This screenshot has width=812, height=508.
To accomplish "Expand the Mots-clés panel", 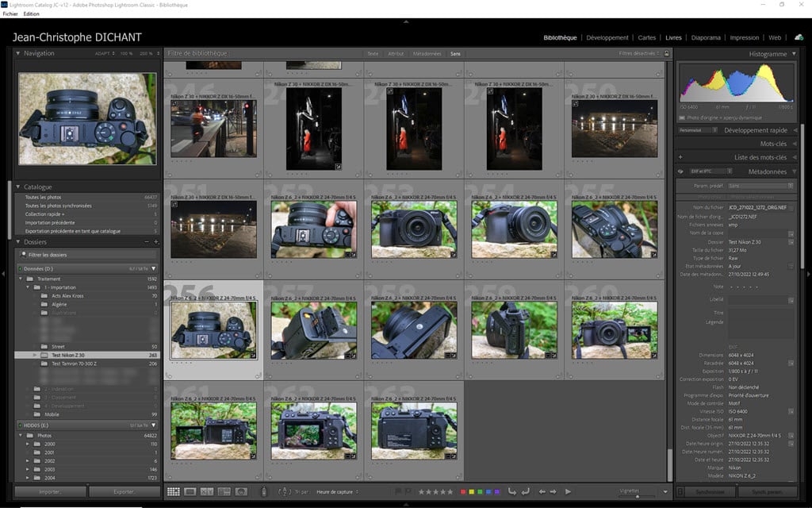I will [x=795, y=144].
